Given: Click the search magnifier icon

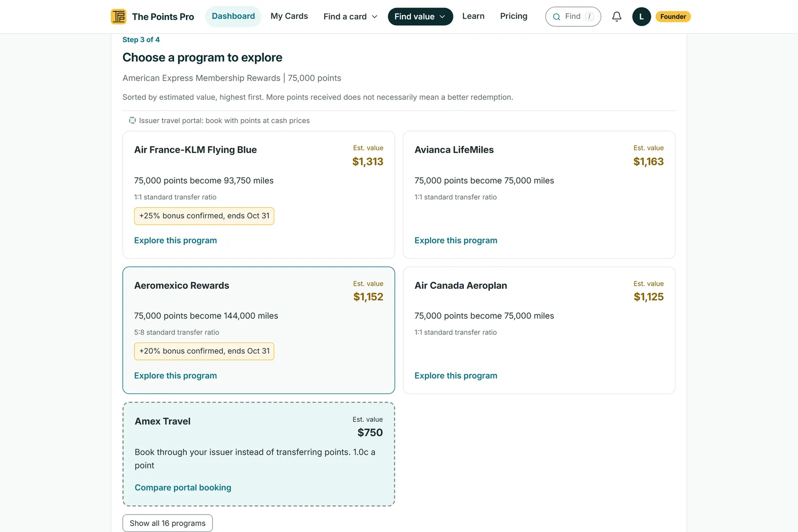Looking at the screenshot, I should (557, 17).
